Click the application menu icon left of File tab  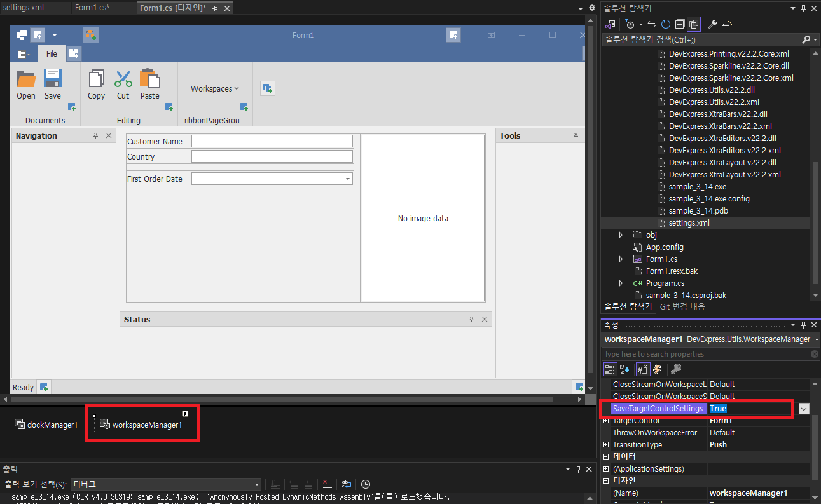click(23, 55)
